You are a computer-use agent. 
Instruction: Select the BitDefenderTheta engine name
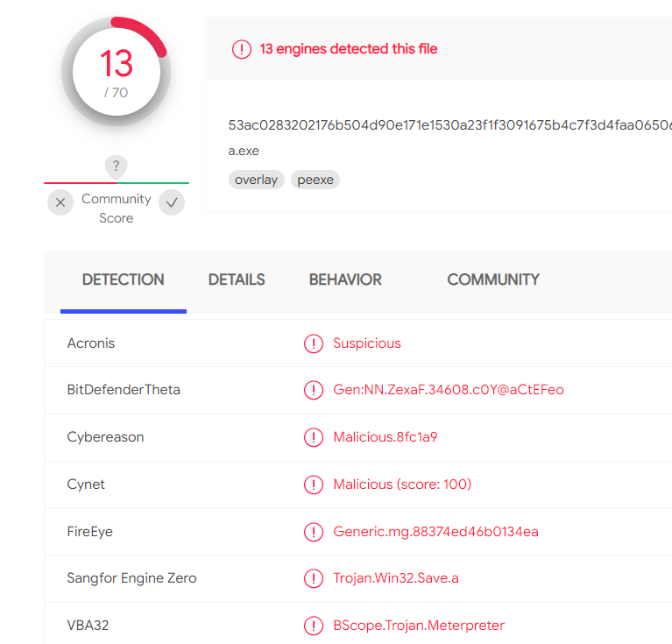(124, 390)
